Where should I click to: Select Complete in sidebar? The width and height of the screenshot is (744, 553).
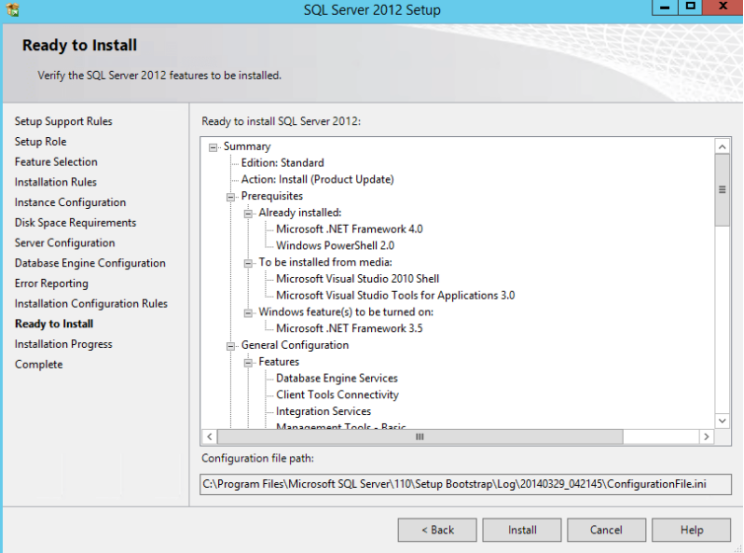click(38, 365)
